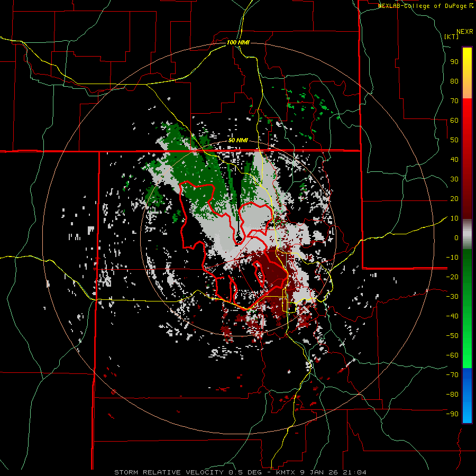Click the -90 value on the velocity scale
Viewport: 476px width, 476px height.
coord(452,414)
